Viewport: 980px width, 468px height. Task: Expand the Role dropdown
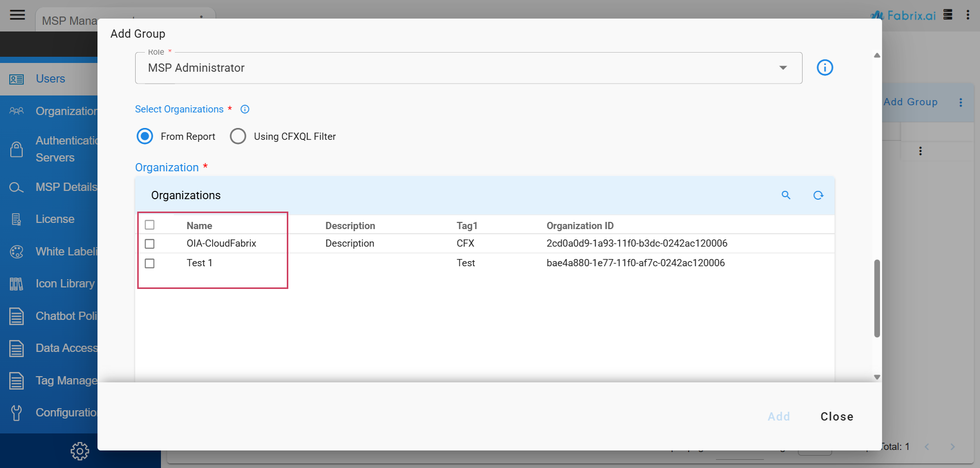[x=782, y=68]
